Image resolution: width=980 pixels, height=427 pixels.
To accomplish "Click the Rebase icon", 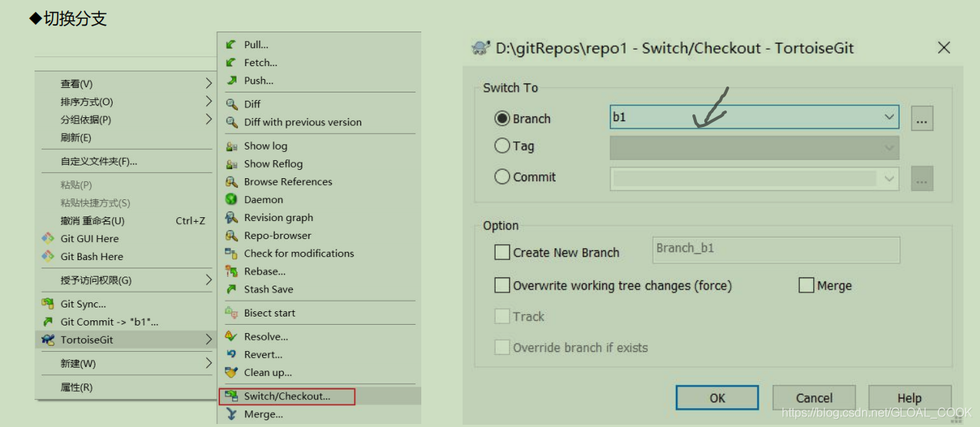I will pos(231,271).
